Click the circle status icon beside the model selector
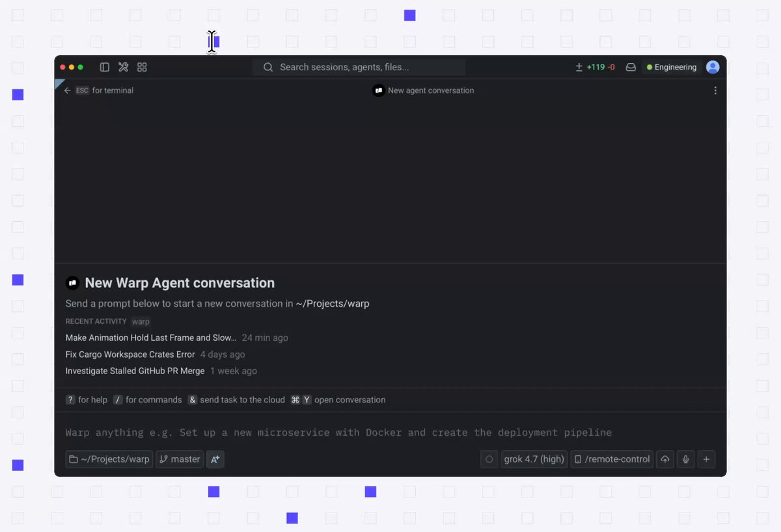 pyautogui.click(x=489, y=459)
